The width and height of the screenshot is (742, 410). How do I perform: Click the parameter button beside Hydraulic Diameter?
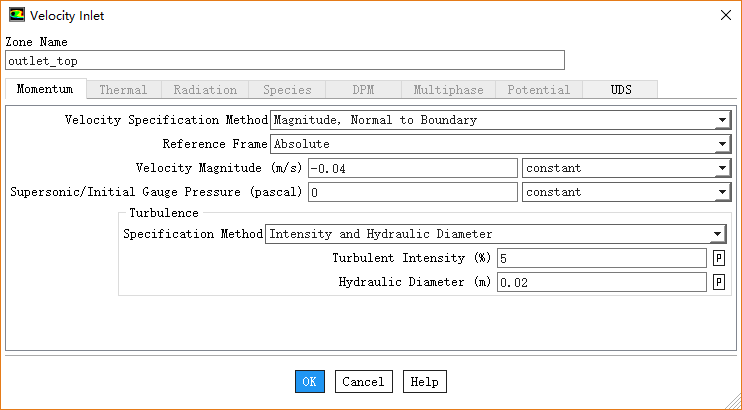(718, 282)
